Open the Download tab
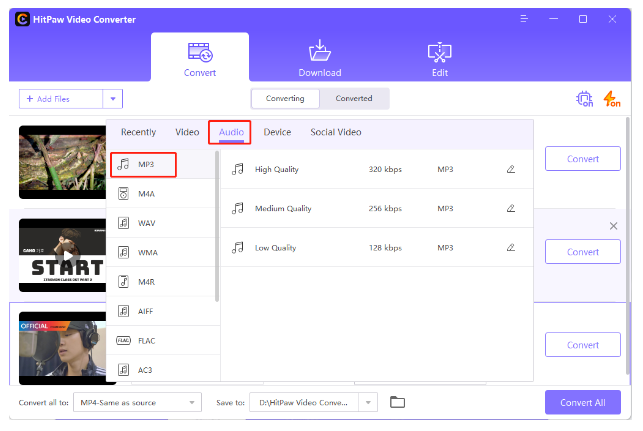Screen dimensions: 643x431 pyautogui.click(x=319, y=59)
